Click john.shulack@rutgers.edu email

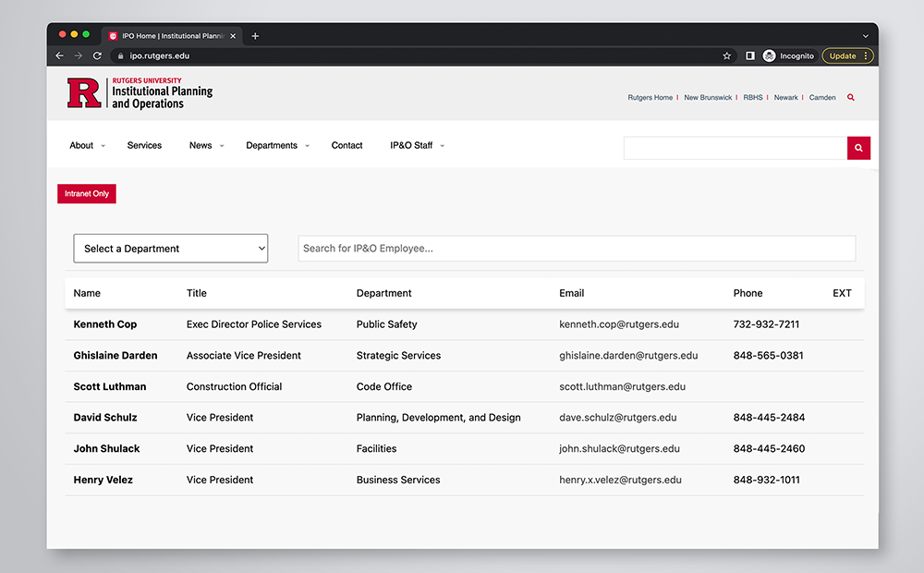point(619,449)
